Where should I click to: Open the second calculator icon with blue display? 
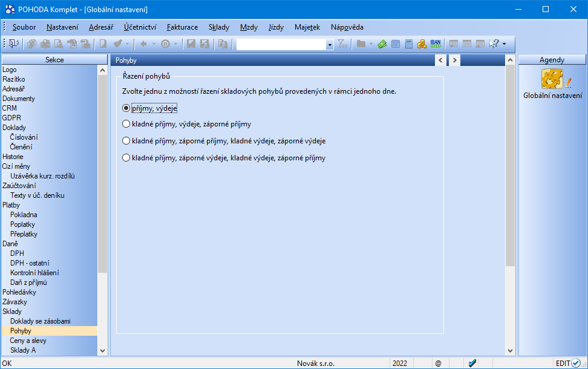tap(409, 44)
